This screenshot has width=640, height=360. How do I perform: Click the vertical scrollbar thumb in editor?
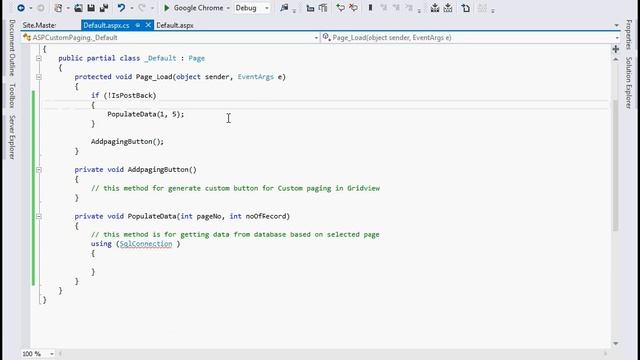[616, 165]
